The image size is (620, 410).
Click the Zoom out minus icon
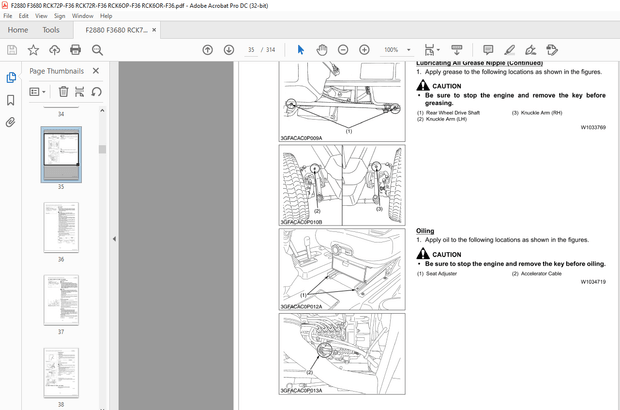(x=344, y=49)
